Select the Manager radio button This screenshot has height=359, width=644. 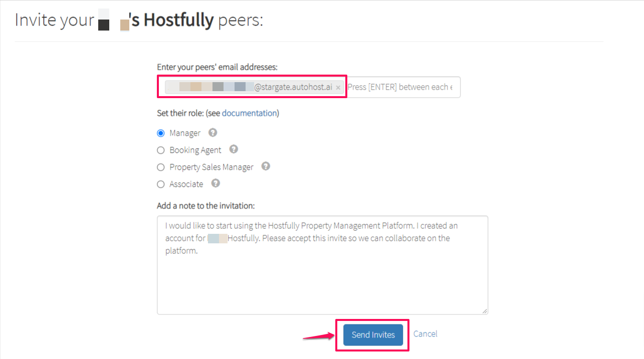pyautogui.click(x=160, y=133)
